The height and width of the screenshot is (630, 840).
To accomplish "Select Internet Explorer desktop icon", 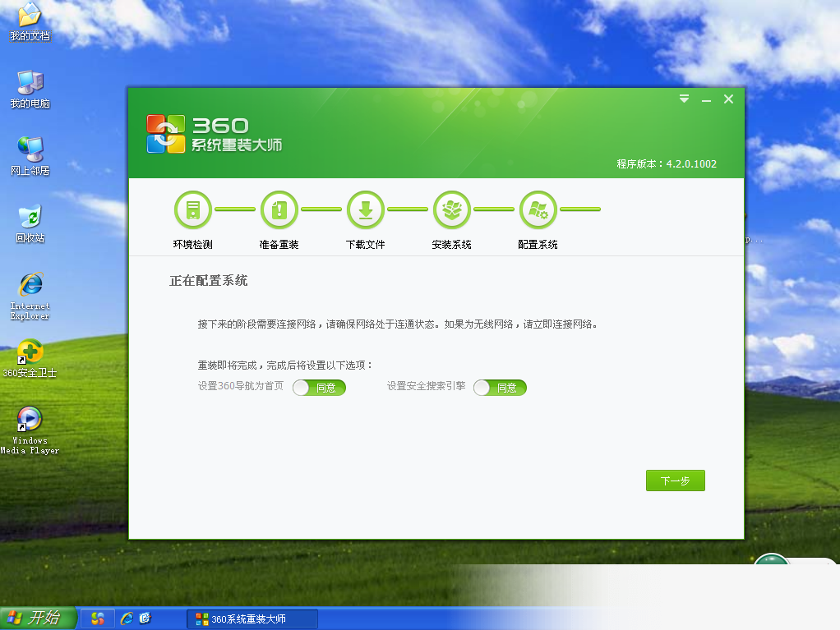I will coord(30,296).
